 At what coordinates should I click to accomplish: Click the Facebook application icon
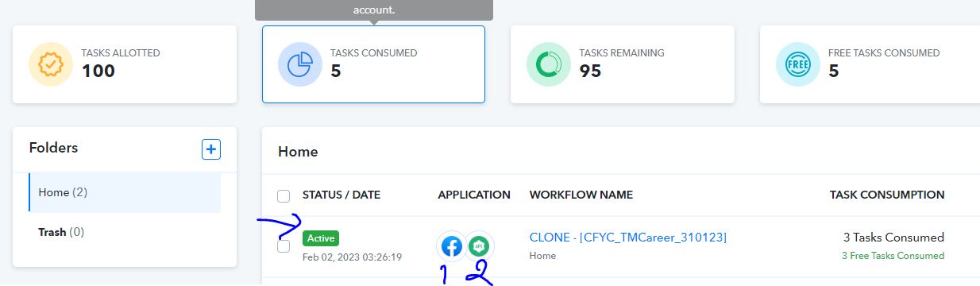pos(452,245)
